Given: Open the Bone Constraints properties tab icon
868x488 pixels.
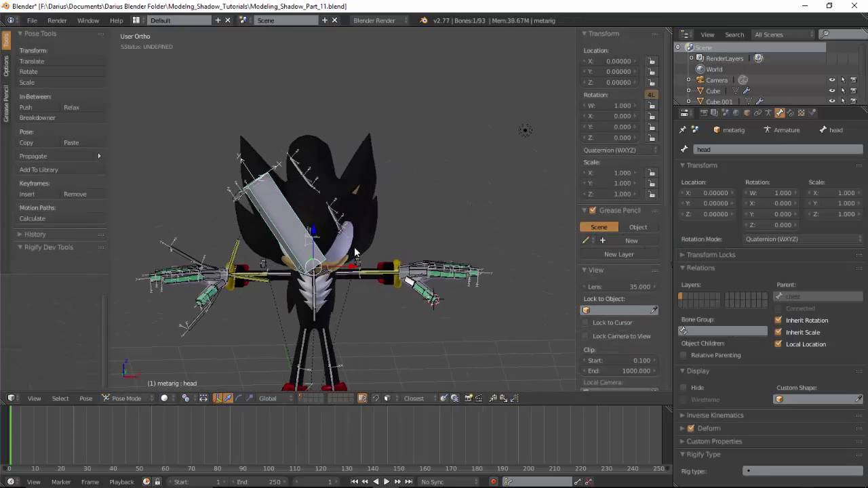Looking at the screenshot, I should (x=790, y=113).
